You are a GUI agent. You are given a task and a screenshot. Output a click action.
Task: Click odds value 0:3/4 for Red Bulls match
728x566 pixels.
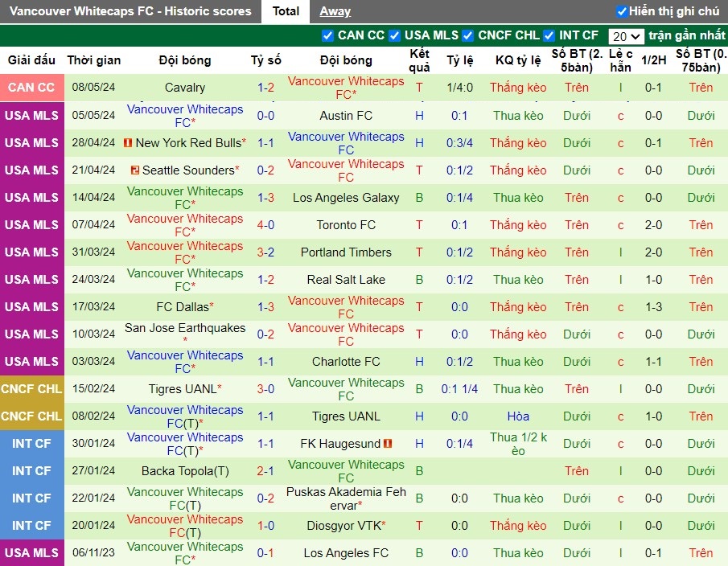point(459,143)
